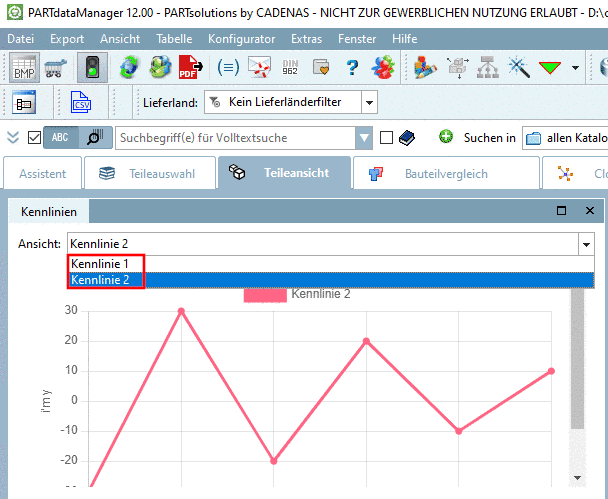Click the blue book icon
The width and height of the screenshot is (608, 499).
coord(407,138)
